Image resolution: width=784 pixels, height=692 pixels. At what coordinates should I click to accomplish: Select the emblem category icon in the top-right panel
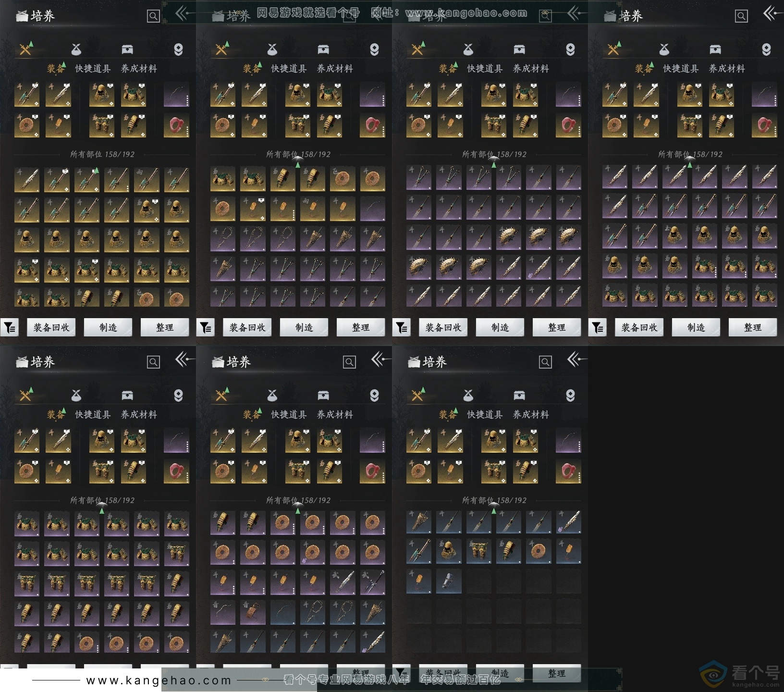pyautogui.click(x=766, y=49)
